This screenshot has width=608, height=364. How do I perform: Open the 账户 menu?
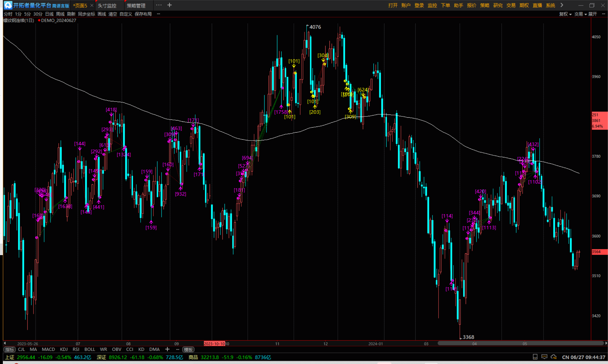406,5
